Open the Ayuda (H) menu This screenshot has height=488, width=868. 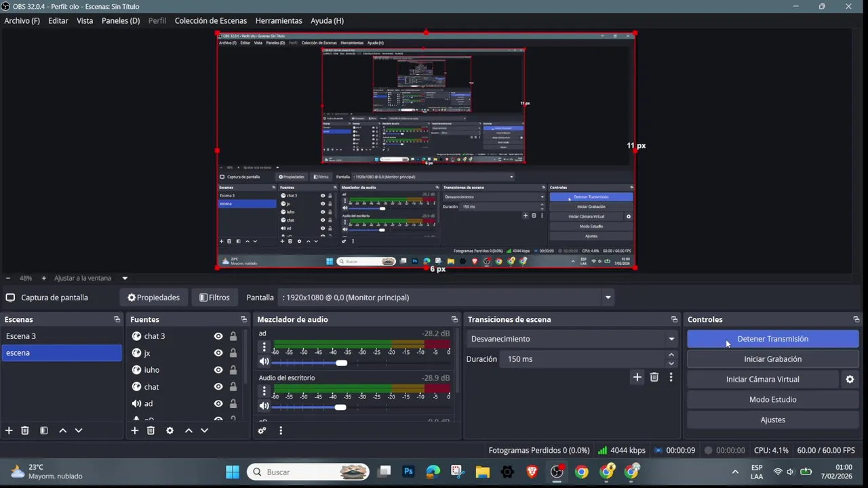[x=327, y=21]
